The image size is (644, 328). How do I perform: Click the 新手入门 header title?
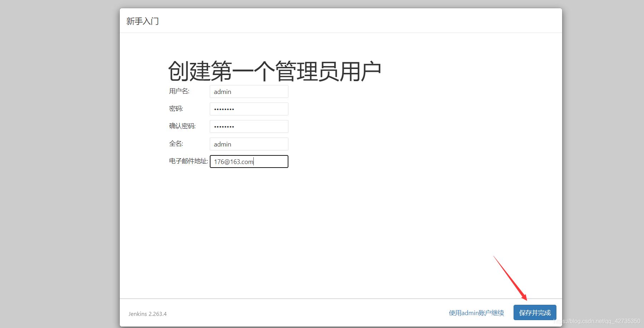point(142,21)
